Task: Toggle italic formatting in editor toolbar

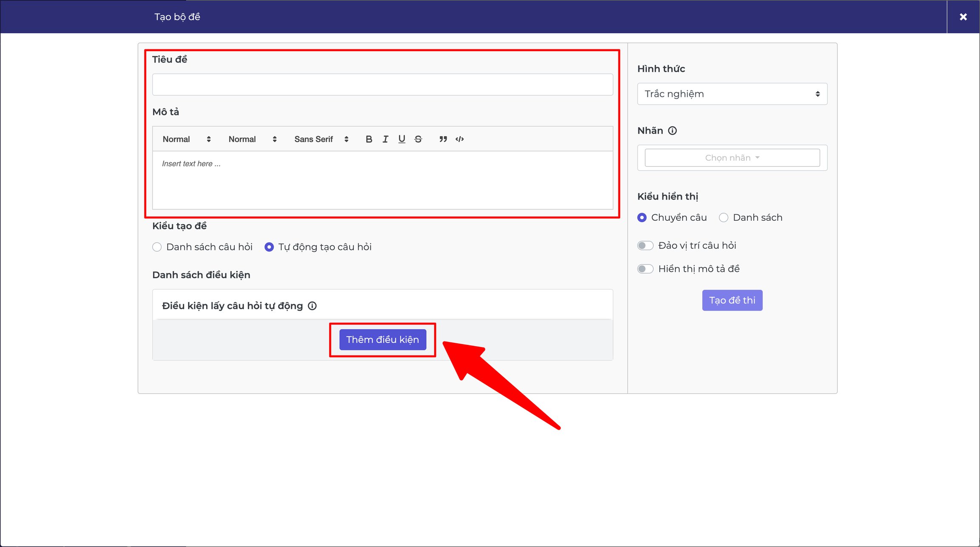Action: tap(385, 139)
